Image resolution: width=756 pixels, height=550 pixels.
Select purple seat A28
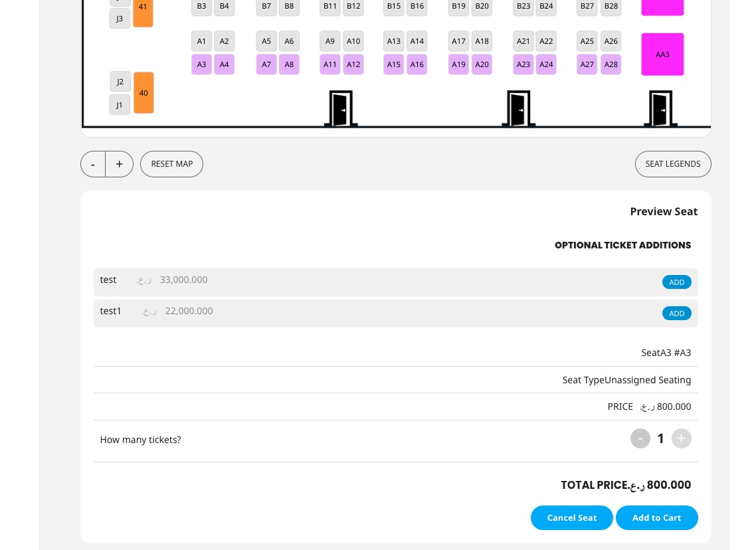click(611, 64)
